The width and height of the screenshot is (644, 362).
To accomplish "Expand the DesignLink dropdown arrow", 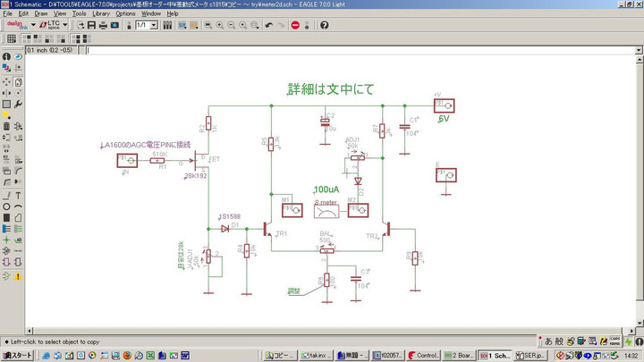I will pyautogui.click(x=32, y=25).
